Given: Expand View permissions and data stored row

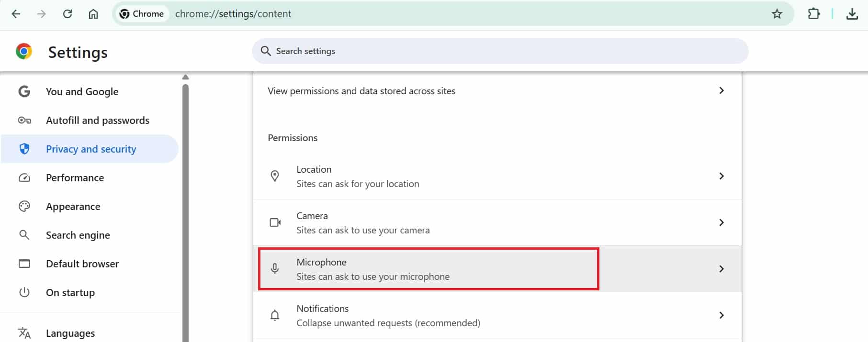Looking at the screenshot, I should coord(721,90).
